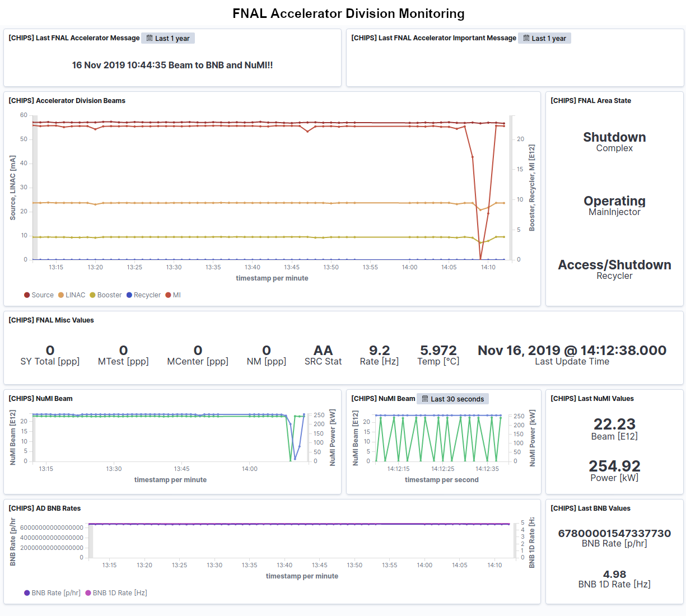Click the 'Source, LINAC [mA]' axis label

(13, 188)
